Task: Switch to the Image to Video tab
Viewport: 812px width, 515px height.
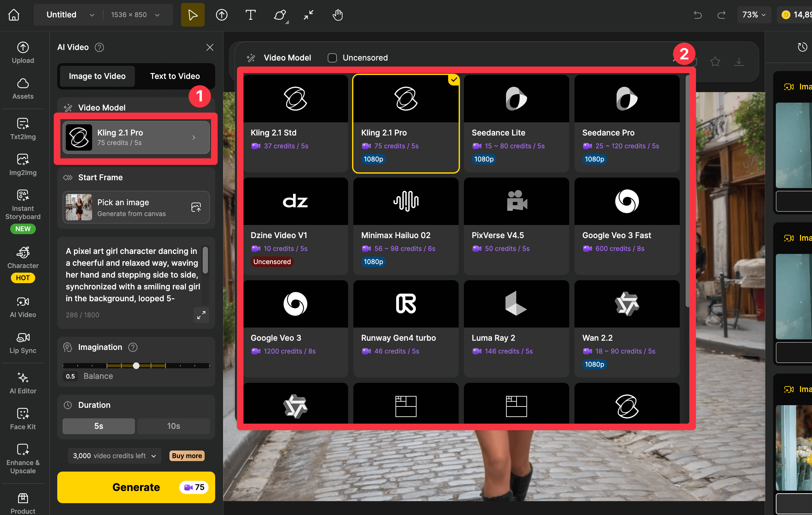Action: [97, 76]
